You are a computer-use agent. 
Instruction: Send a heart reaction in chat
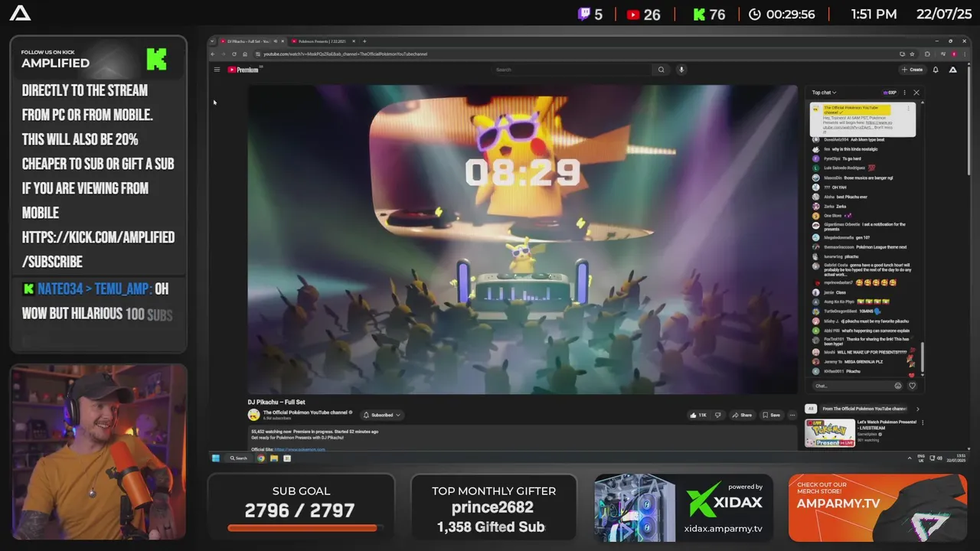click(x=912, y=386)
